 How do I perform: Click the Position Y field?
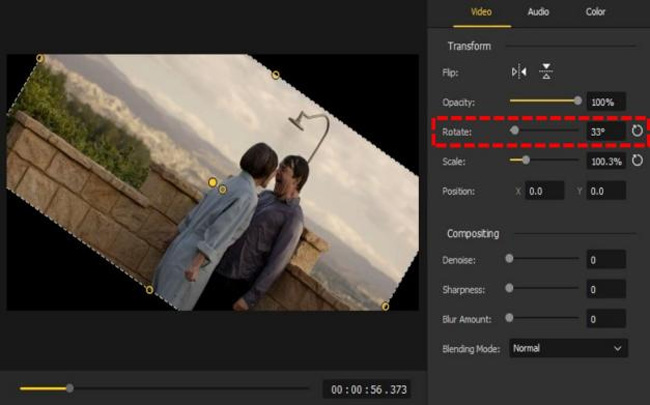(606, 191)
